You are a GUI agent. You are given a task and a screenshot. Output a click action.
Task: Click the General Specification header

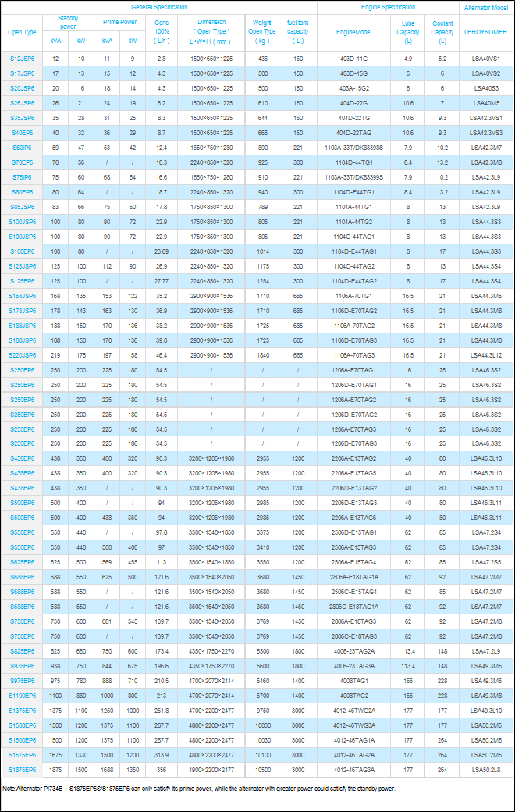159,7
